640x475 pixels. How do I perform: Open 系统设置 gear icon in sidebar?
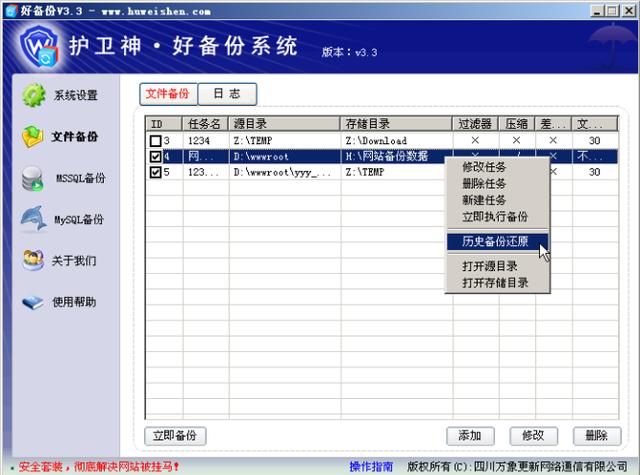[33, 95]
